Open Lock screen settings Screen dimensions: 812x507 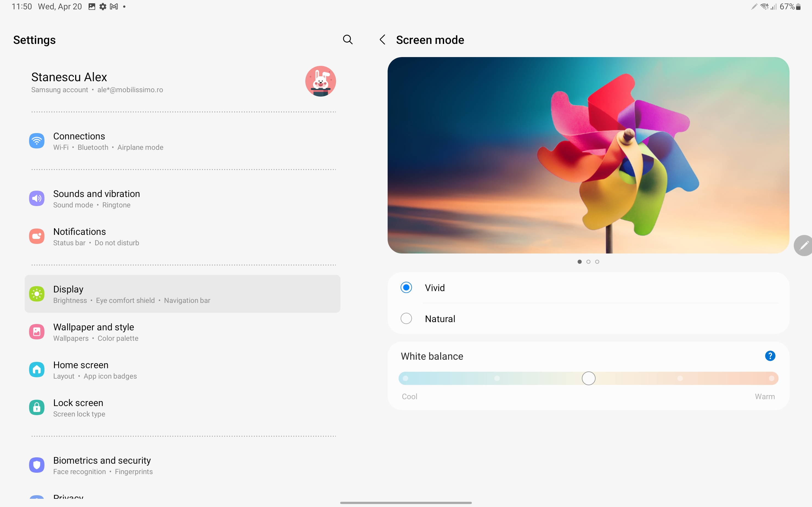183,408
